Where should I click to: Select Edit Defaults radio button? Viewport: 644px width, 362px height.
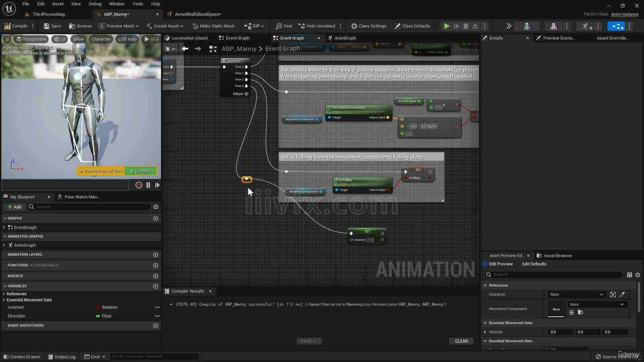coord(518,264)
